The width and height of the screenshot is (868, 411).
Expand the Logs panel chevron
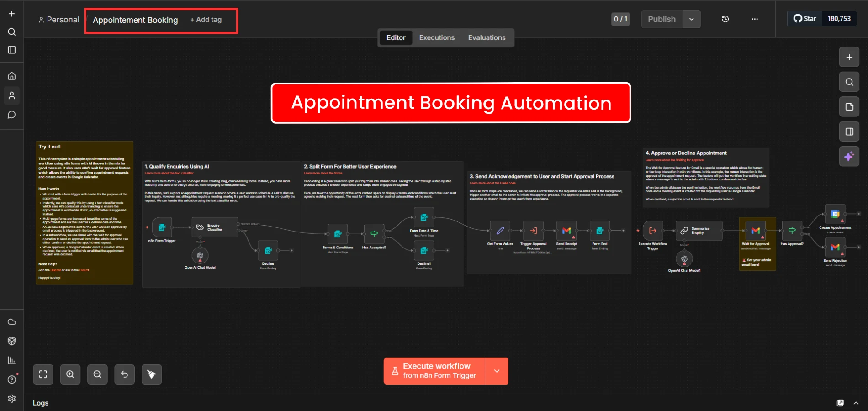(x=856, y=403)
